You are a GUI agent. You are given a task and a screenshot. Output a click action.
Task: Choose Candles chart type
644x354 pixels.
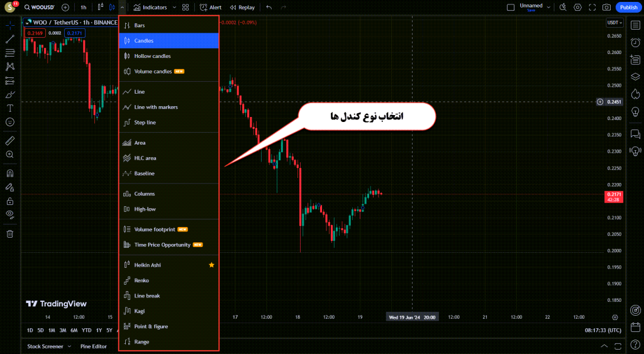[x=169, y=41]
